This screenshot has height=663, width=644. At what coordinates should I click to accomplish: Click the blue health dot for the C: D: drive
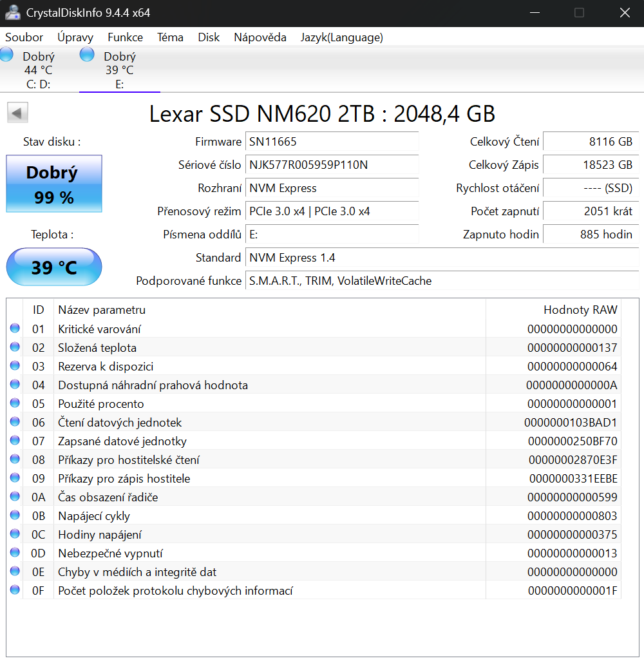coord(6,54)
